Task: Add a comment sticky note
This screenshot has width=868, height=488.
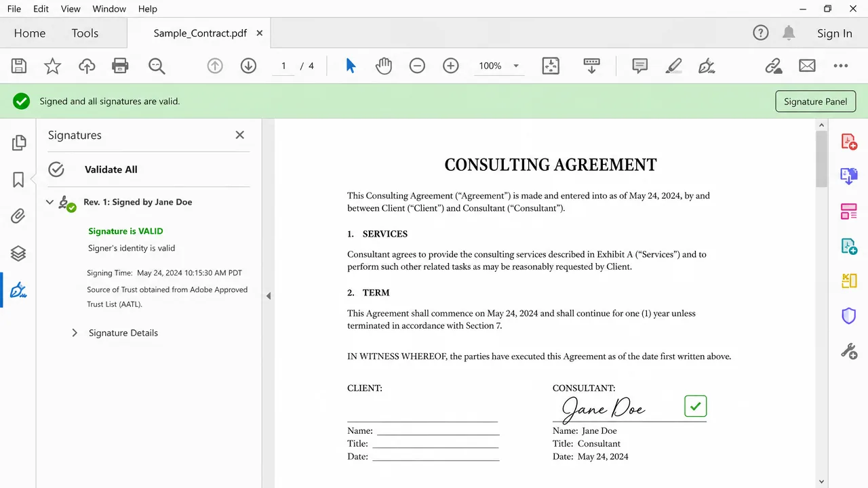Action: [639, 66]
